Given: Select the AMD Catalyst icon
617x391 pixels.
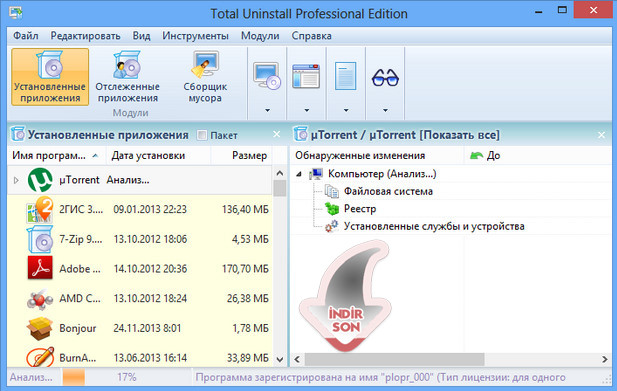Looking at the screenshot, I should pyautogui.click(x=40, y=300).
